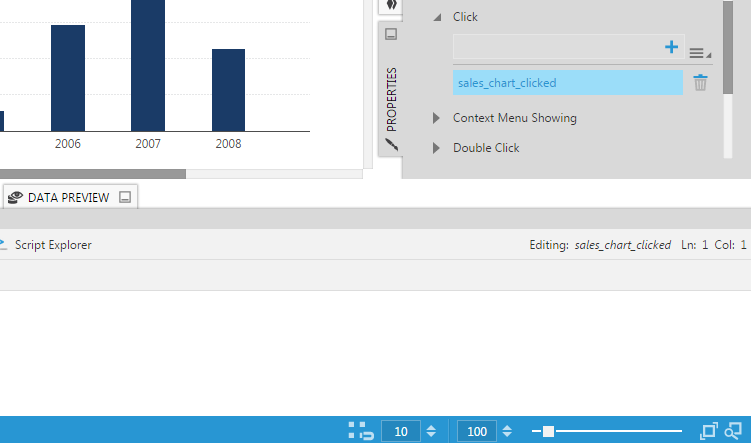Screen dimensions: 751x443
Task: Toggle the Properties panel dock button
Action: click(391, 34)
